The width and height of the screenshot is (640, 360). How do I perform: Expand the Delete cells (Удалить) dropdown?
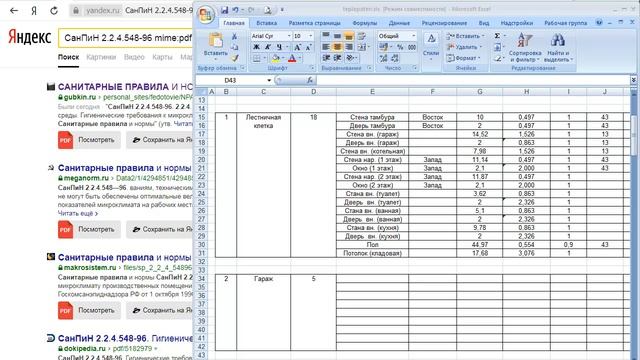[x=481, y=47]
